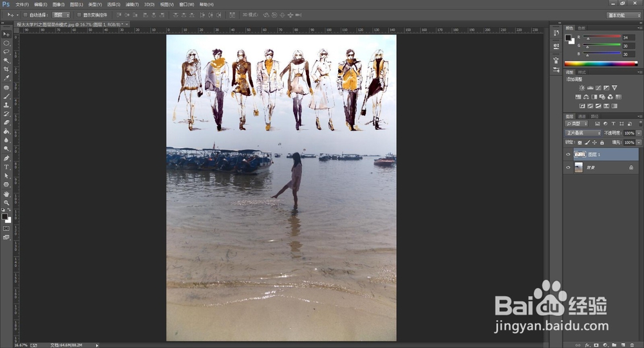Select the Blur tool
The width and height of the screenshot is (644, 348).
point(6,140)
